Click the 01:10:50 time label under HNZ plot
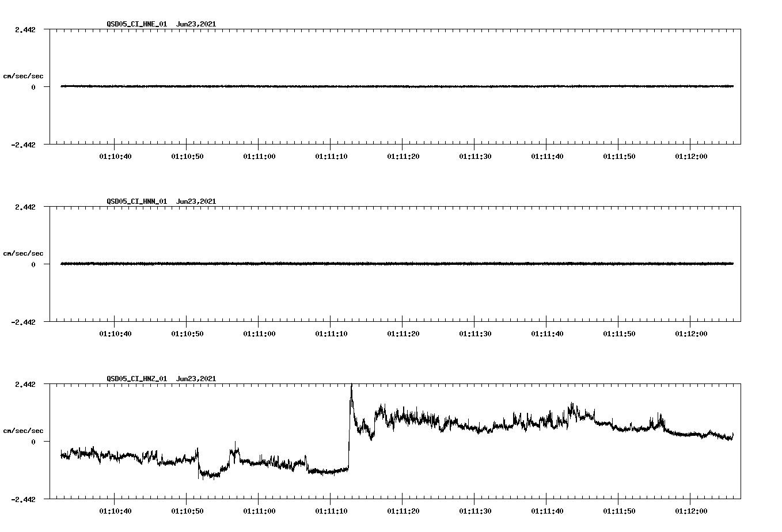 click(x=187, y=511)
